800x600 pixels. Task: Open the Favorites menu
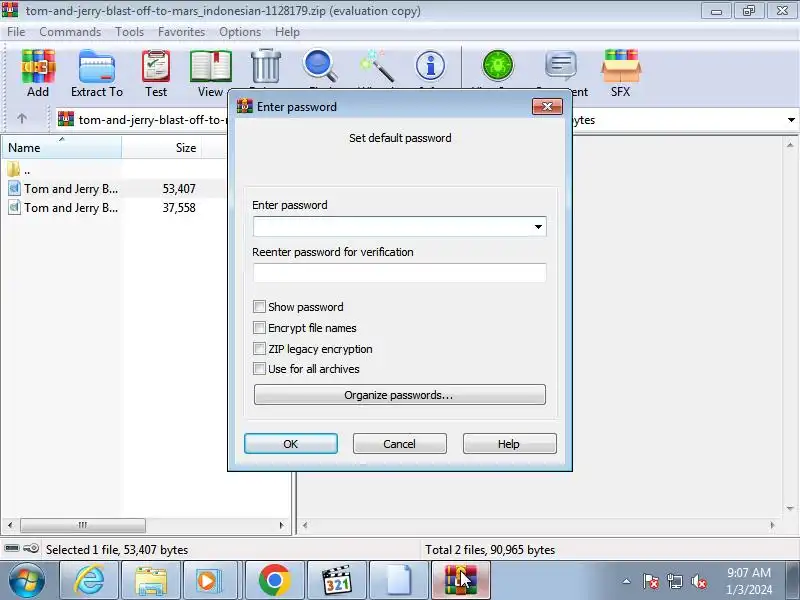tap(181, 32)
